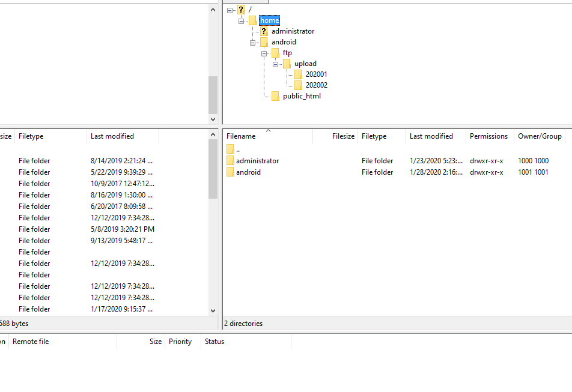The height and width of the screenshot is (392, 572).
Task: Click permissions drwxr-xr-x of administrator row
Action: (486, 161)
